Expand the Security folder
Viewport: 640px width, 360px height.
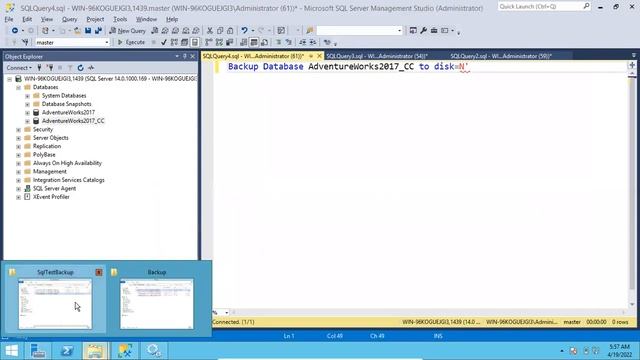(x=18, y=129)
